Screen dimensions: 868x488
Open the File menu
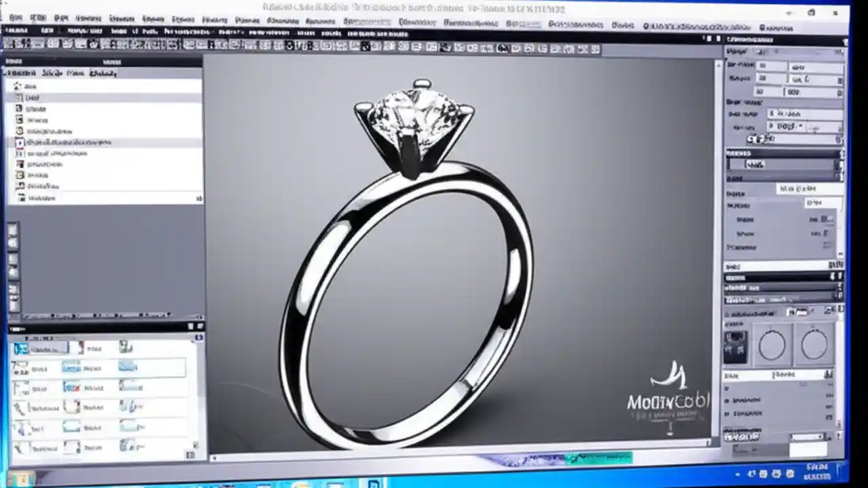tap(15, 17)
